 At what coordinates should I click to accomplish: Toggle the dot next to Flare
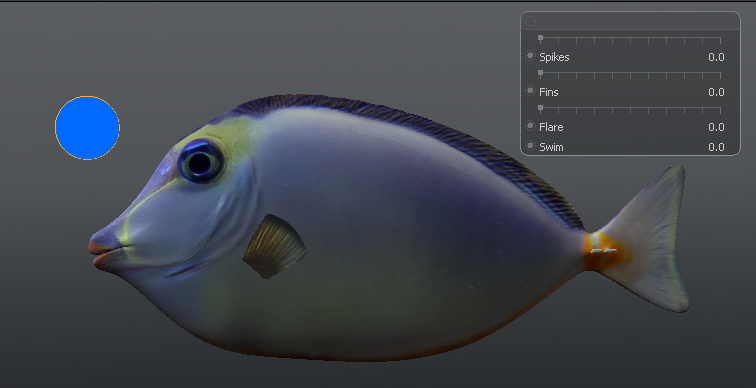(530, 126)
